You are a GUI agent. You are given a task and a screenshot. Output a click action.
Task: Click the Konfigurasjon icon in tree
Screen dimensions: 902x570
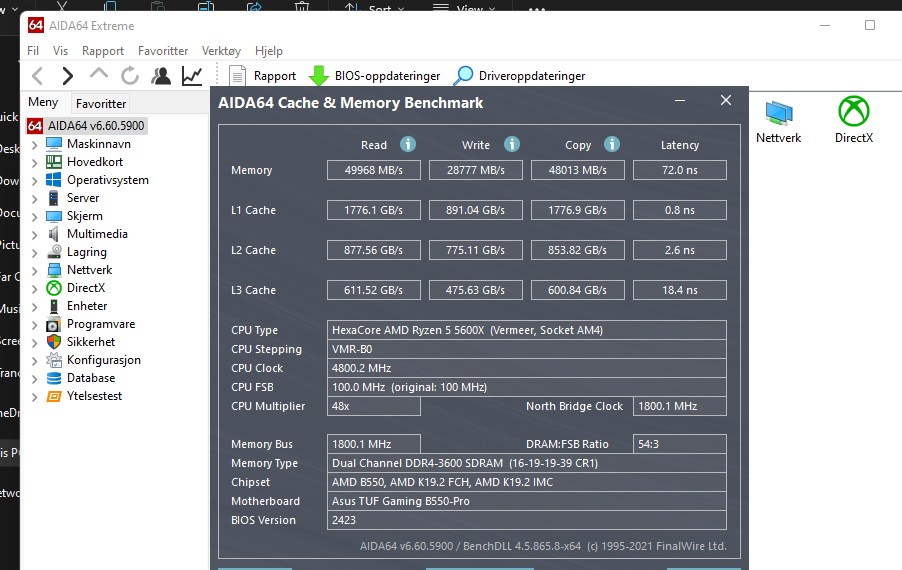(x=53, y=360)
